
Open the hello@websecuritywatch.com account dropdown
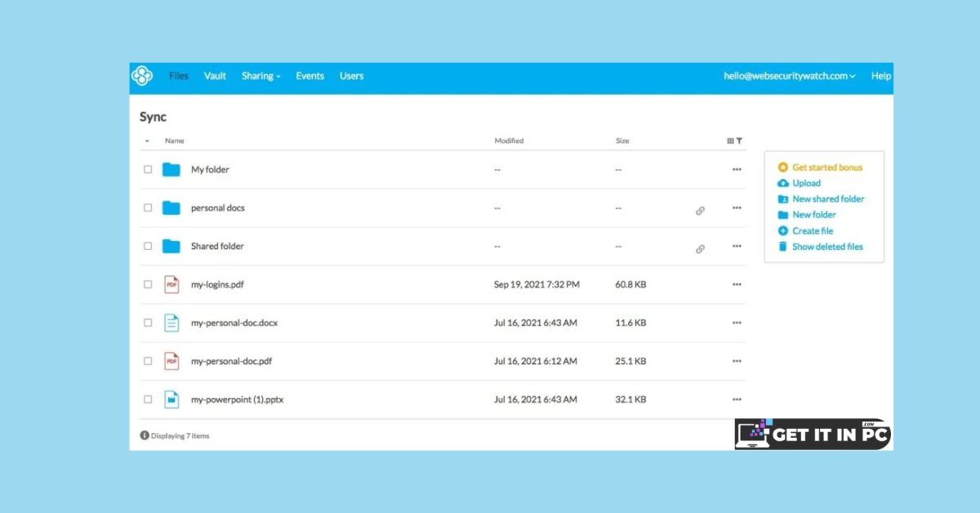[790, 76]
